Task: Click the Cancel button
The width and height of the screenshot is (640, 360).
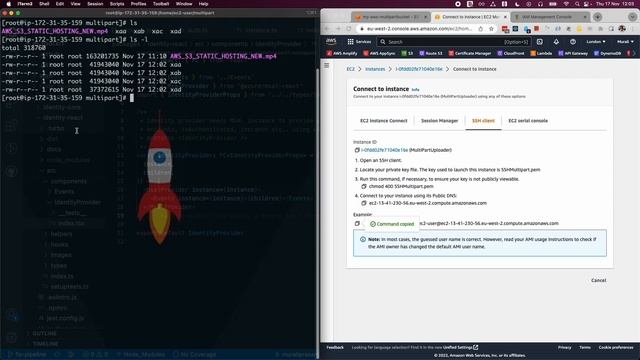Action: 598,280
